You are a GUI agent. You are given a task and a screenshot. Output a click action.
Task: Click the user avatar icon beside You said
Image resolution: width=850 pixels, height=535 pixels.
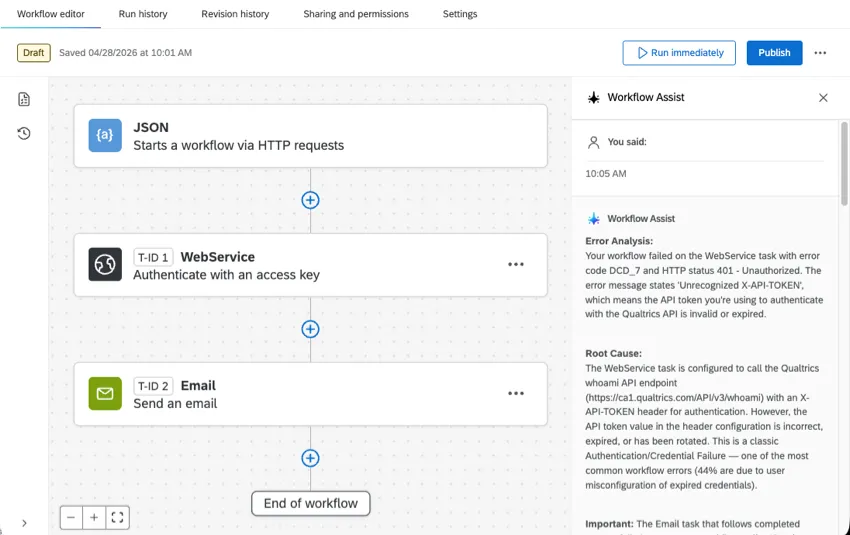click(594, 142)
